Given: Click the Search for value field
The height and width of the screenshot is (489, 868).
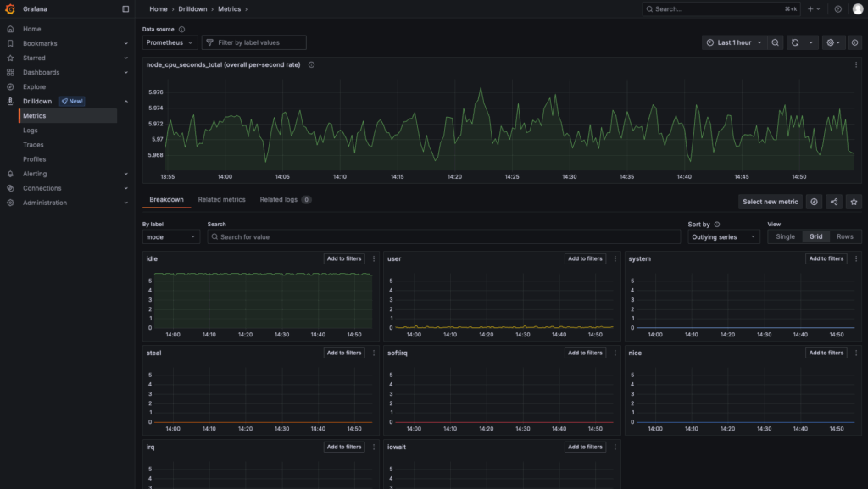Looking at the screenshot, I should pos(444,237).
